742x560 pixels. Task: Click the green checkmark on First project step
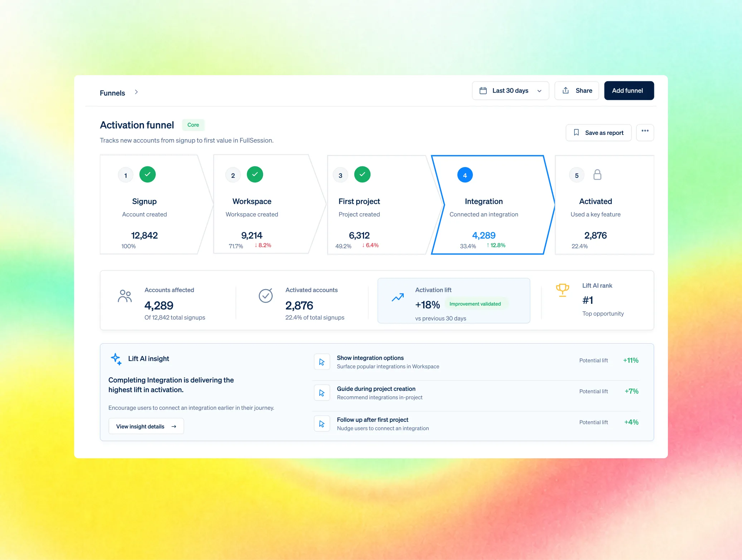point(362,175)
